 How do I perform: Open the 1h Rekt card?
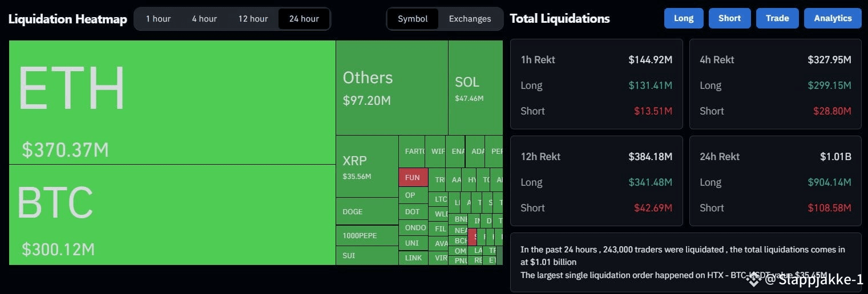(596, 84)
